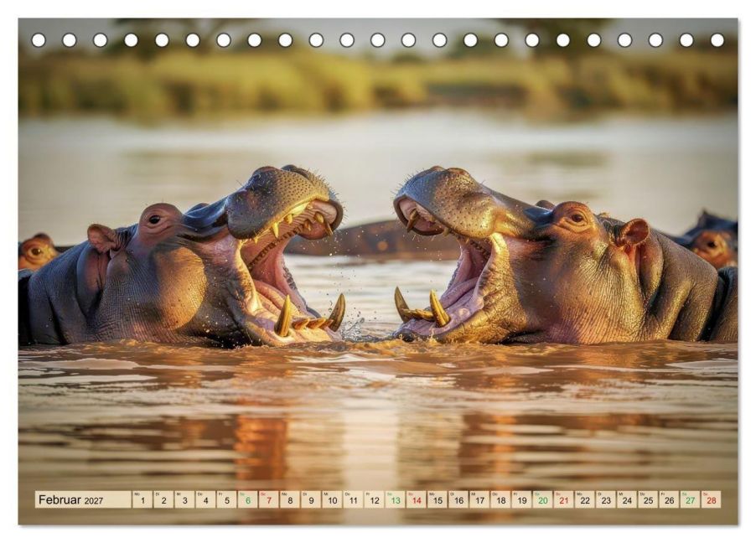Pick day 8 in the date row

tap(290, 499)
